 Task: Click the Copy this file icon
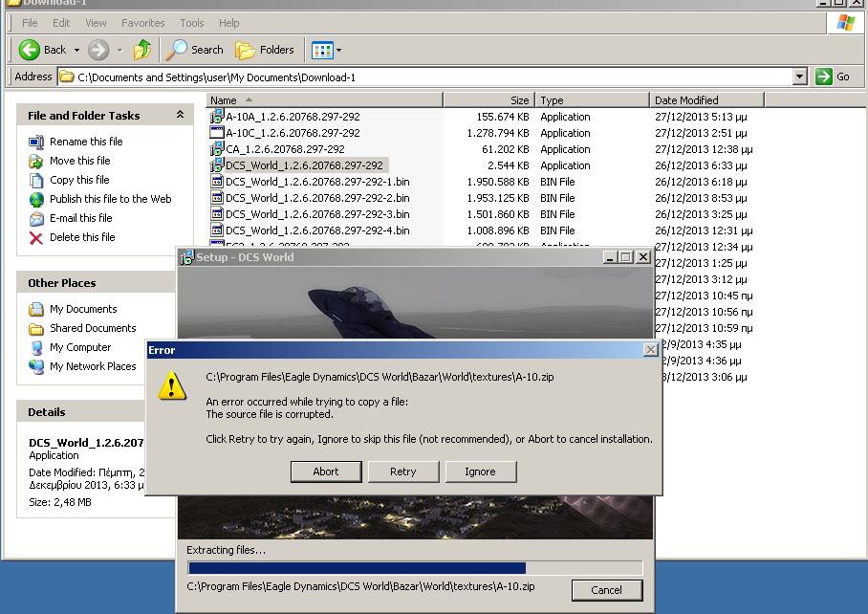point(36,180)
